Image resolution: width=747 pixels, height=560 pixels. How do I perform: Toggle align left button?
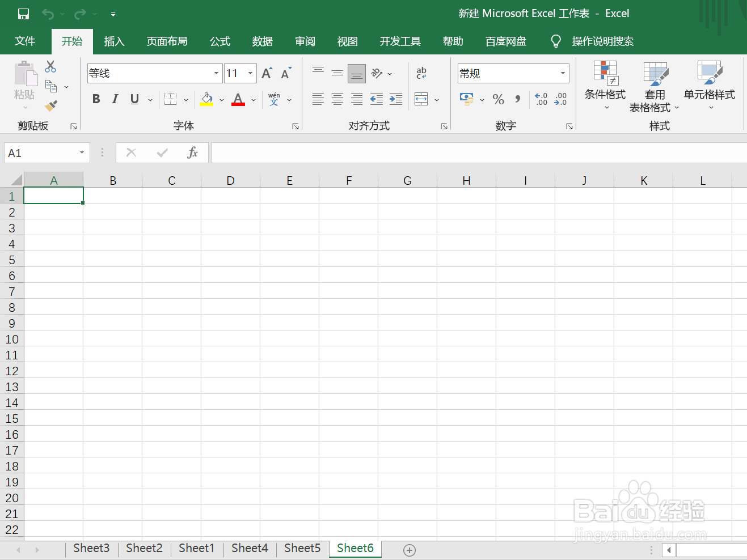318,99
